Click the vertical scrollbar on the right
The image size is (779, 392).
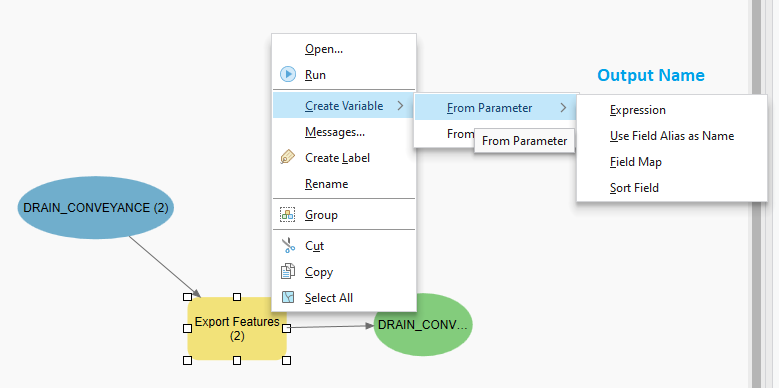coord(756,194)
